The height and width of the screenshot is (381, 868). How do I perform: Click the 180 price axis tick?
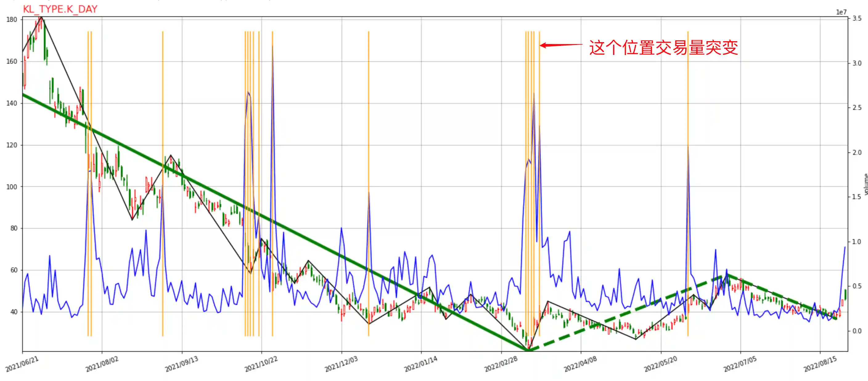(11, 19)
